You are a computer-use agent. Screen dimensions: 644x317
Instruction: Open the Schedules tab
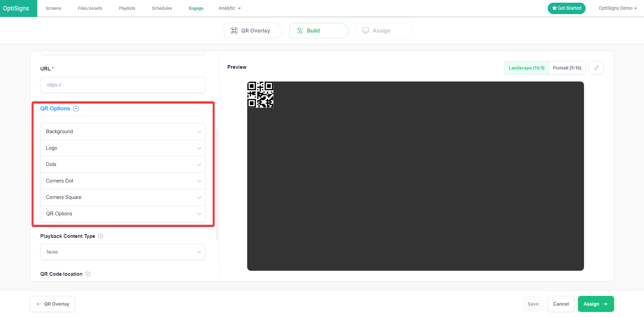pyautogui.click(x=162, y=8)
